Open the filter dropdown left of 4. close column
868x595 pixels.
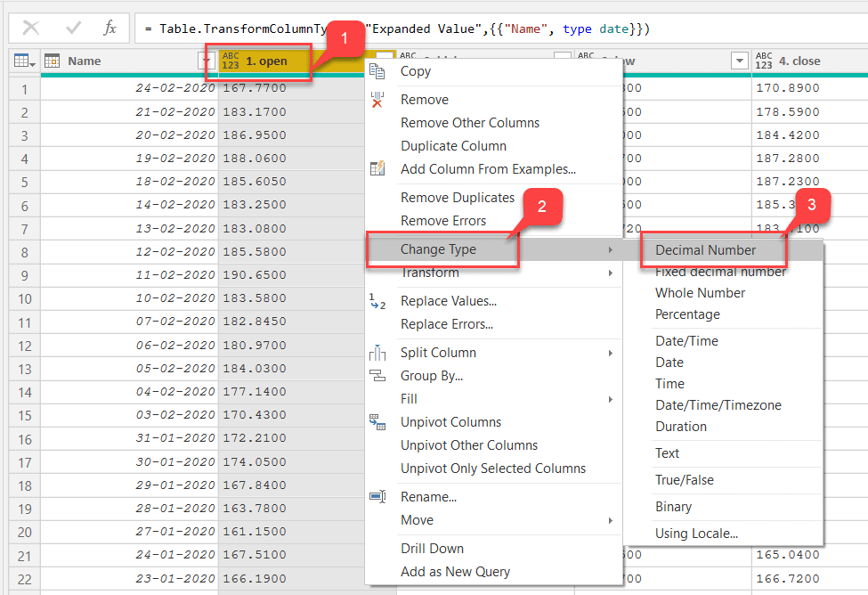740,61
